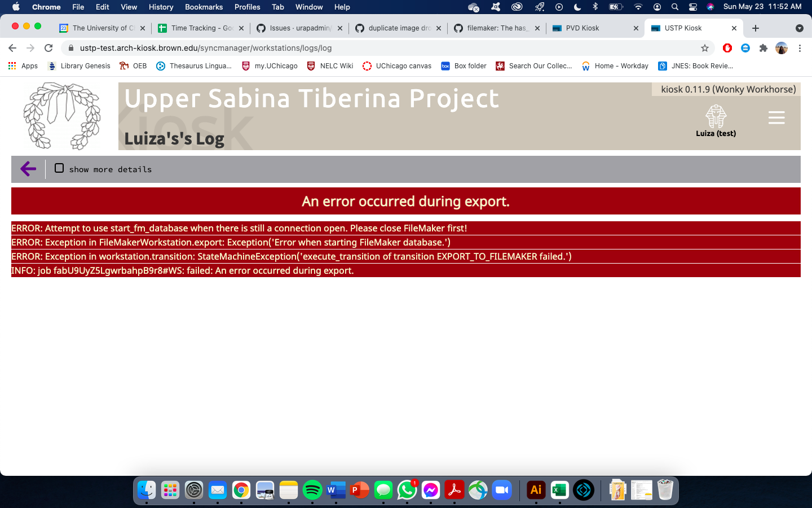Click the laurel wreath project logo
812x508 pixels.
tap(62, 116)
